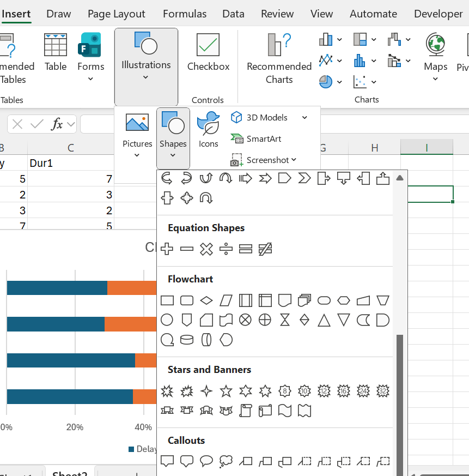Click shapes gallery scroll-up arrow

[x=400, y=178]
